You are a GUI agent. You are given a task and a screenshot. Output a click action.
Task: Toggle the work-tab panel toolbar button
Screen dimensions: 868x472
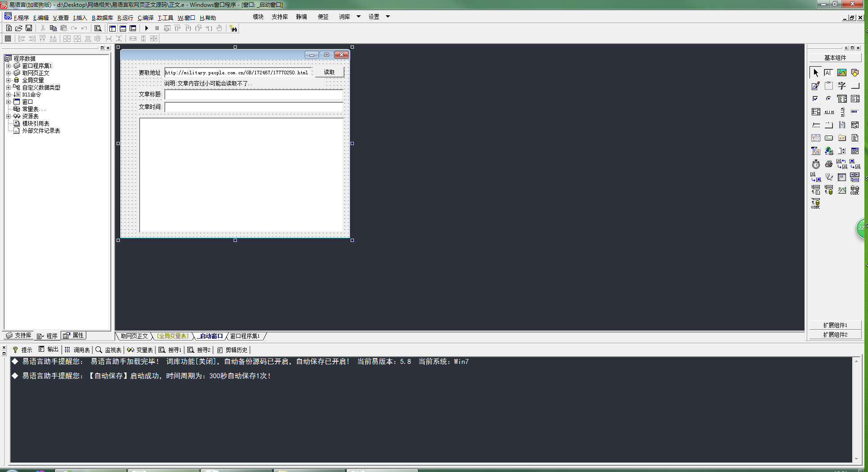pos(113,28)
